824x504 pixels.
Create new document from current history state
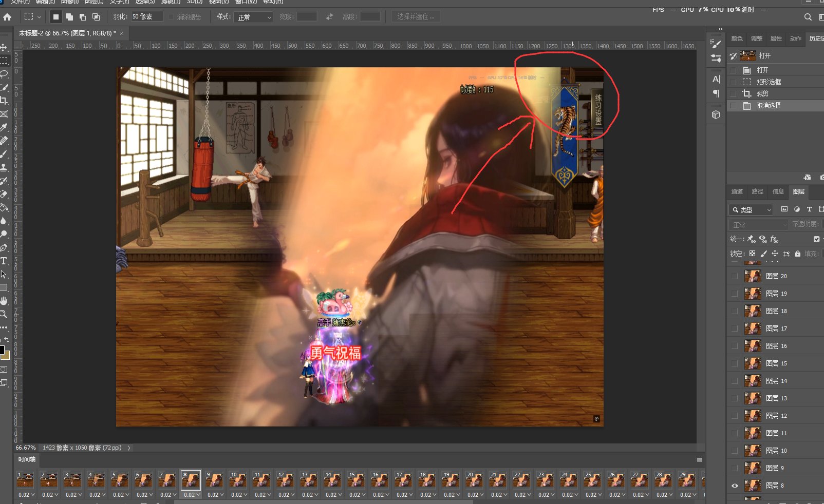pos(807,177)
